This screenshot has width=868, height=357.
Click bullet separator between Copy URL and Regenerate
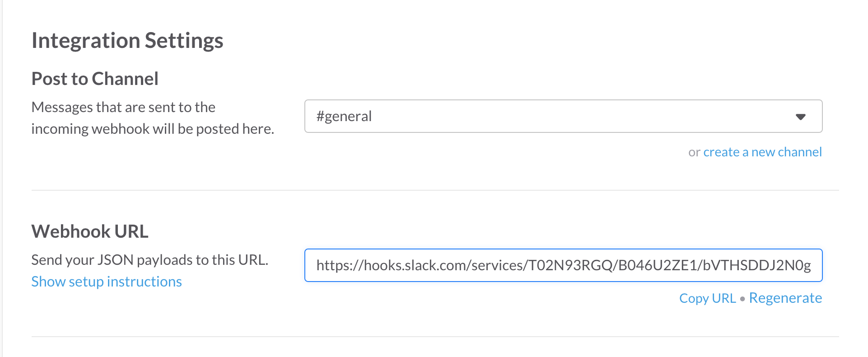742,299
